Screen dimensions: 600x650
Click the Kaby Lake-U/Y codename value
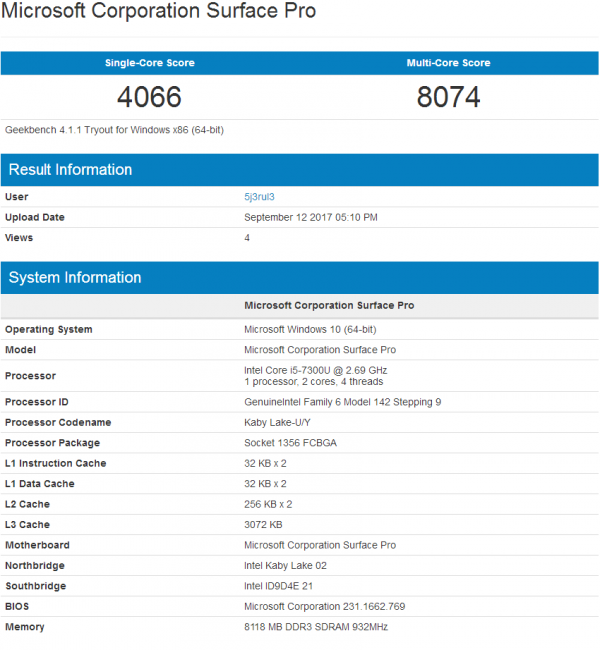click(x=277, y=422)
